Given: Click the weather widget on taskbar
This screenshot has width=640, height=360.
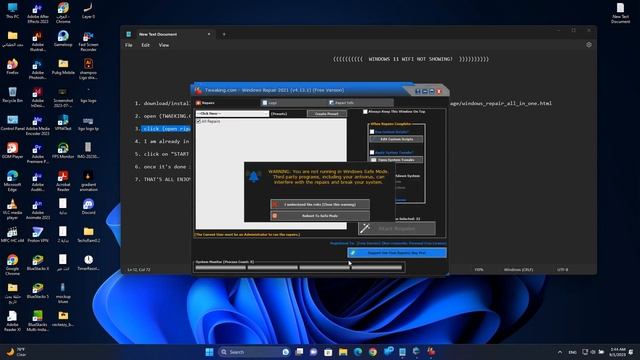Looking at the screenshot, I should point(16,352).
